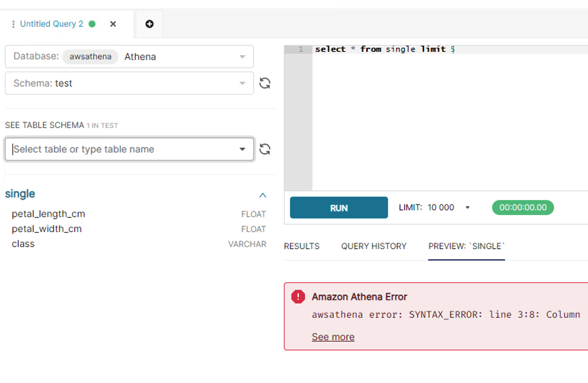Click the query execution timer badge
Viewport: 588px width, 383px height.
point(523,207)
